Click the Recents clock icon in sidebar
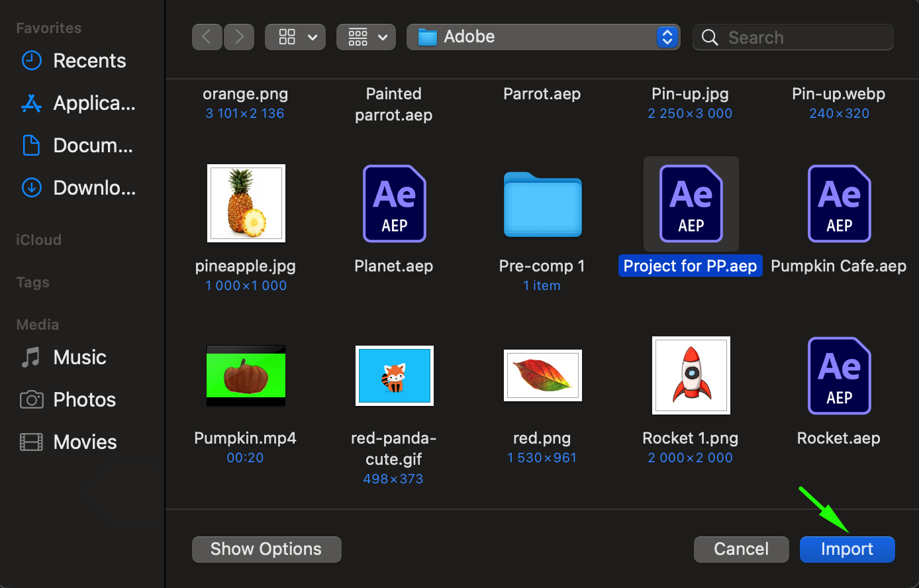Viewport: 919px width, 588px height. pos(31,61)
